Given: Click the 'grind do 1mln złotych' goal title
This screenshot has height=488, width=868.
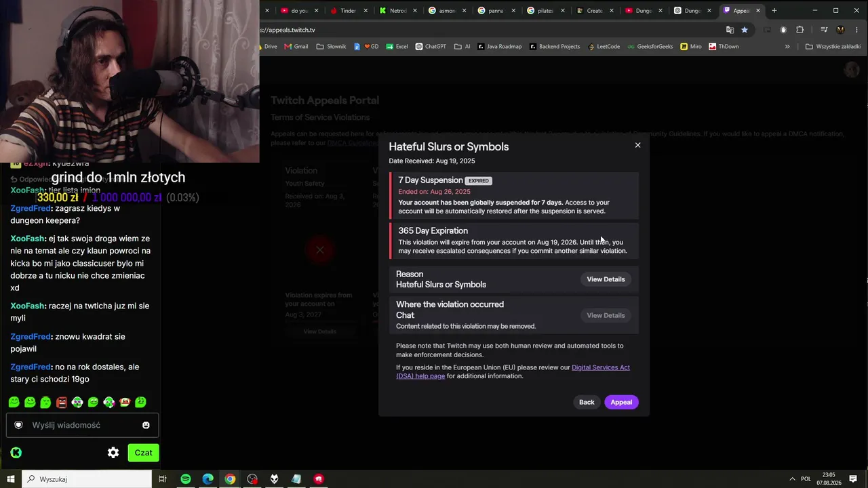Looking at the screenshot, I should tap(118, 178).
